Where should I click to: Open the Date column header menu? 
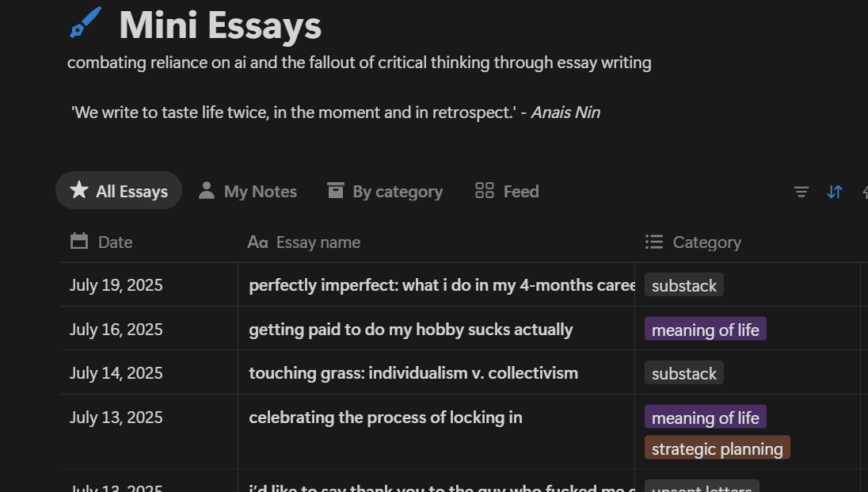(x=149, y=242)
